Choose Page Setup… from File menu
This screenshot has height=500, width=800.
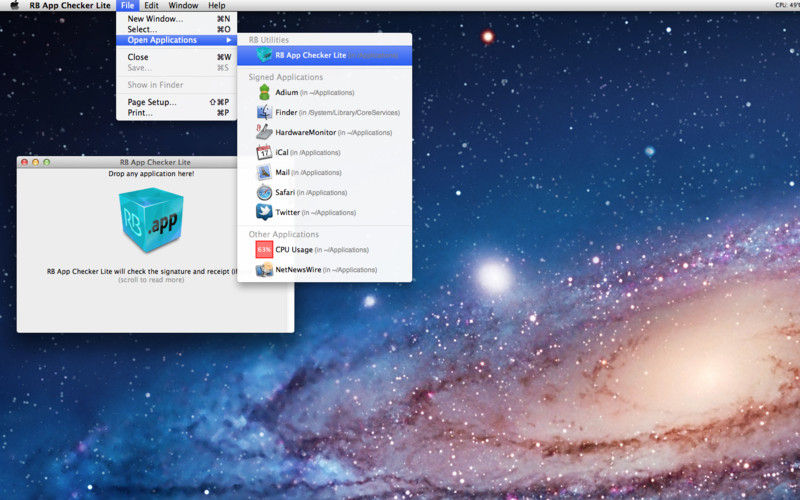[x=177, y=102]
